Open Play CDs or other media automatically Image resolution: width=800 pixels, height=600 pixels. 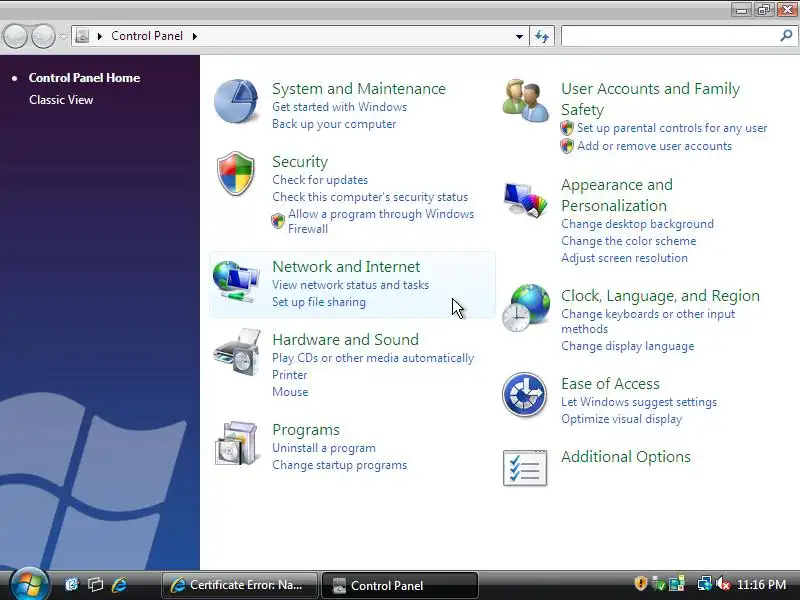(373, 358)
